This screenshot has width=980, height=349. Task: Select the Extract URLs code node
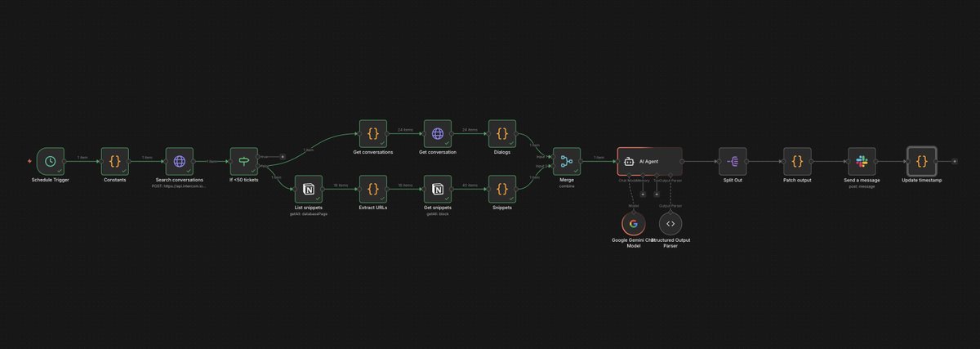373,190
